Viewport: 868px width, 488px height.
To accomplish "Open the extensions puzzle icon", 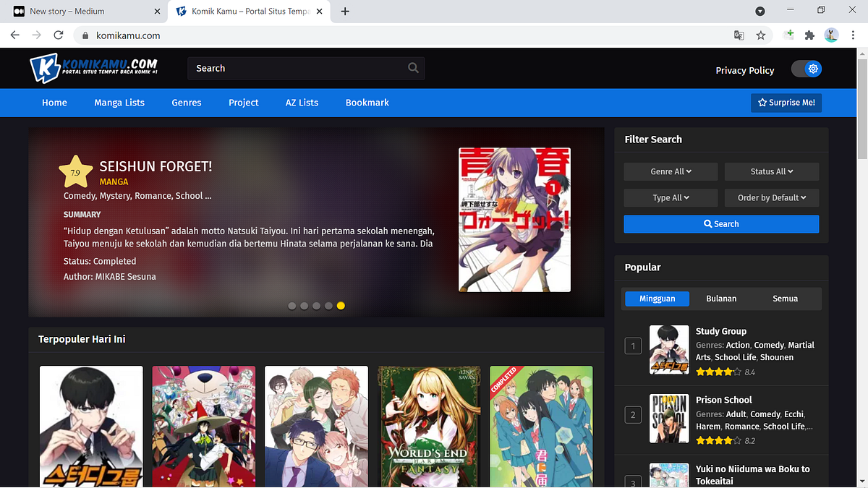I will pos(809,35).
